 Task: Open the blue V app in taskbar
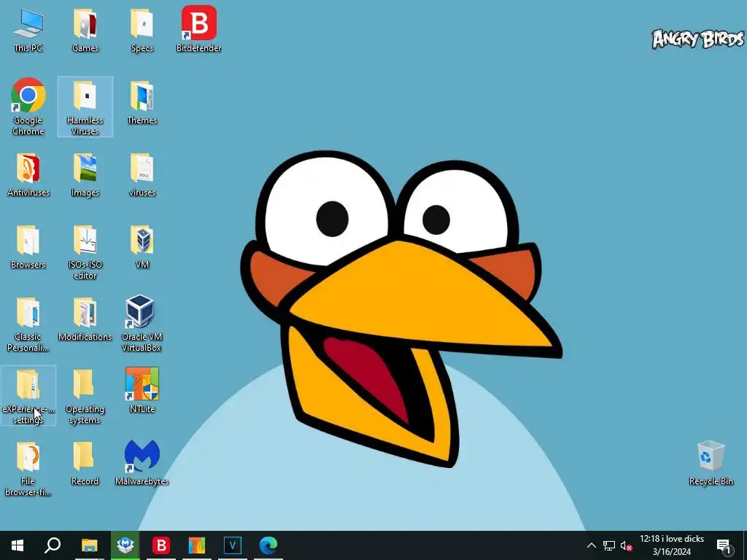point(233,545)
